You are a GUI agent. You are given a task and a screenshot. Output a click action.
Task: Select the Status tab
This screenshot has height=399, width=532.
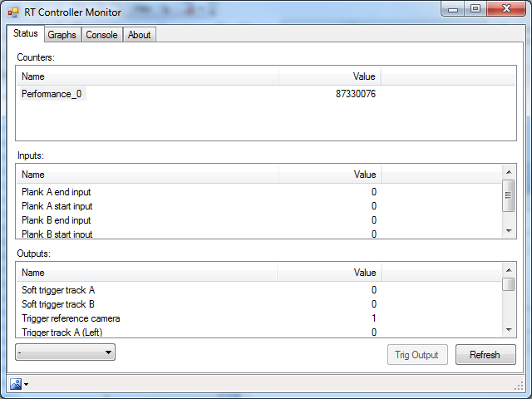point(26,34)
